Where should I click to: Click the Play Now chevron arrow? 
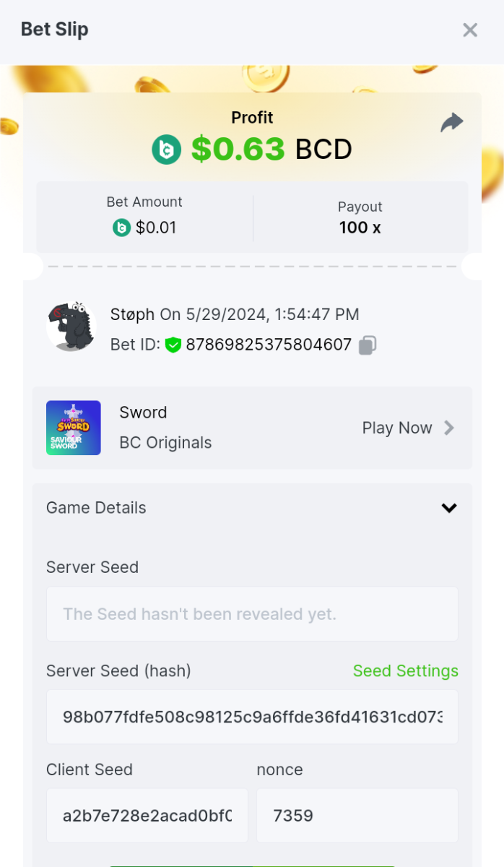449,428
